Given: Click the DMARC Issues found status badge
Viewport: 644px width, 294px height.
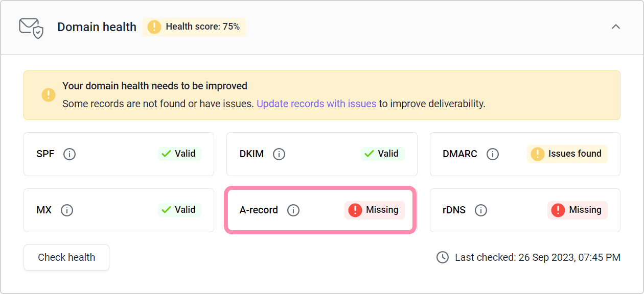Looking at the screenshot, I should [567, 154].
